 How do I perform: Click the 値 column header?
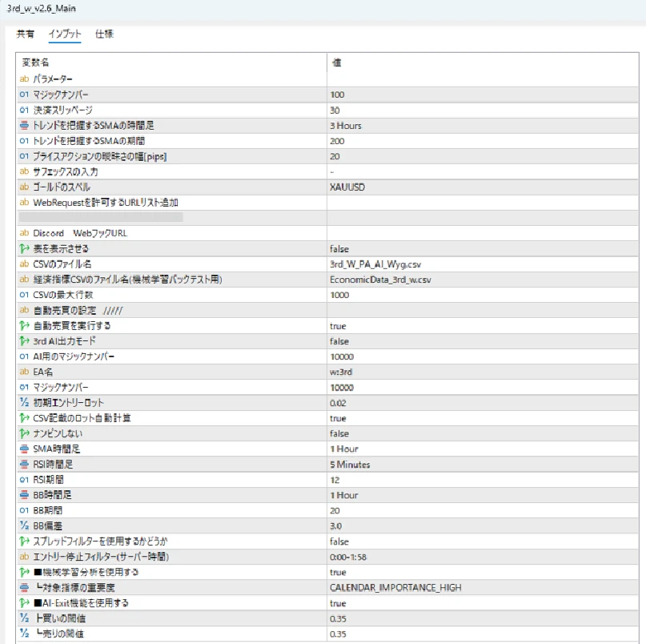pyautogui.click(x=336, y=62)
